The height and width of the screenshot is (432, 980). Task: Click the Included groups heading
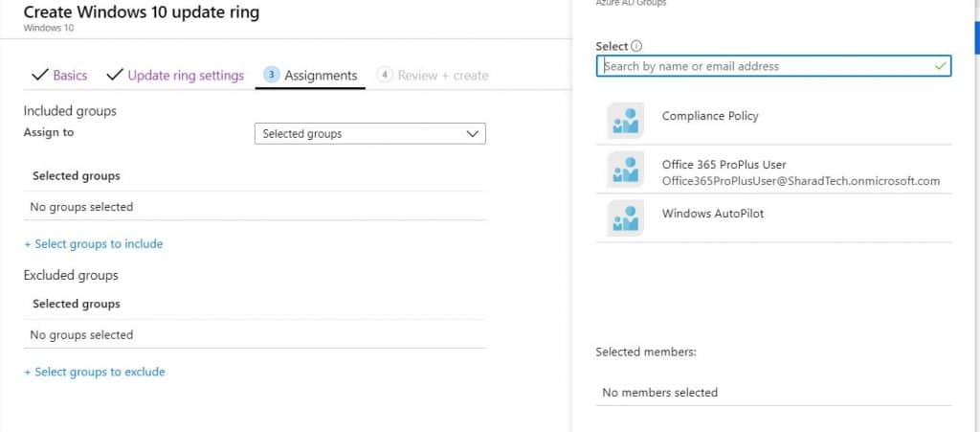pyautogui.click(x=70, y=111)
